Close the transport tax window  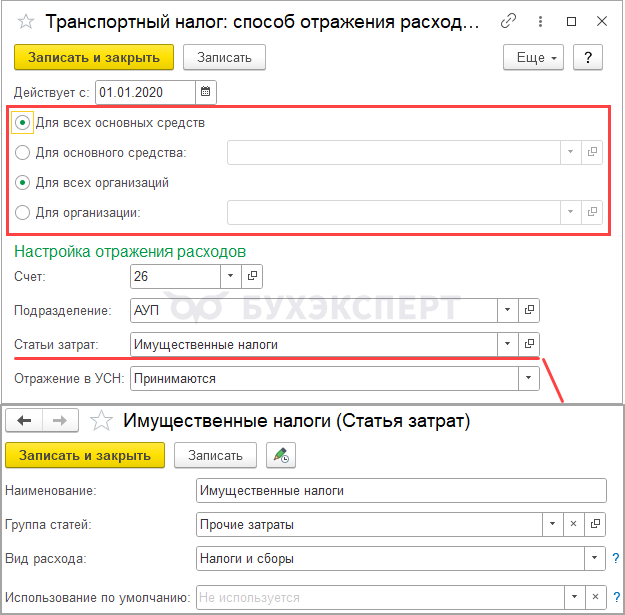602,21
